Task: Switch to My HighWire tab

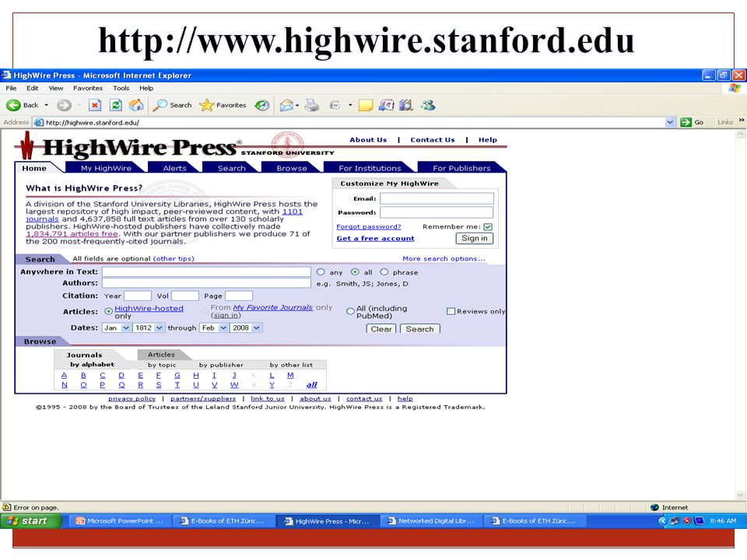Action: click(x=106, y=168)
